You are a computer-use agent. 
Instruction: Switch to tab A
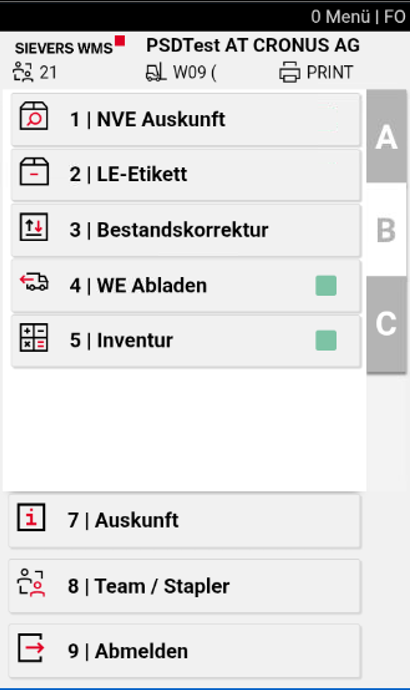tap(386, 136)
